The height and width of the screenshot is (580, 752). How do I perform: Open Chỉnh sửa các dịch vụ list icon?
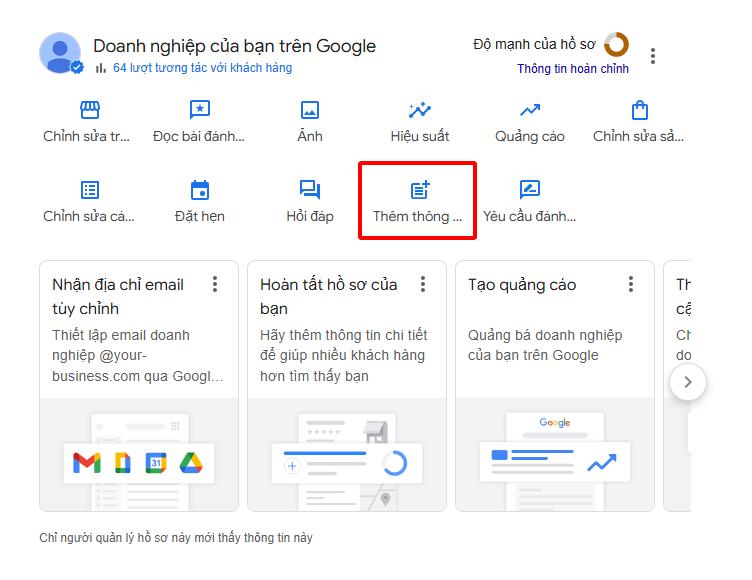click(x=90, y=190)
